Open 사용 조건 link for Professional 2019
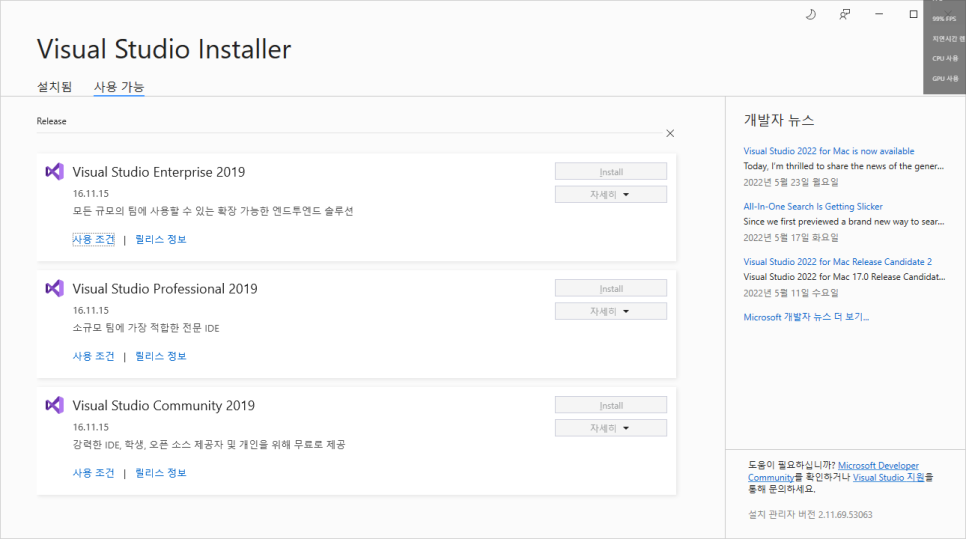This screenshot has width=966, height=539. 94,356
